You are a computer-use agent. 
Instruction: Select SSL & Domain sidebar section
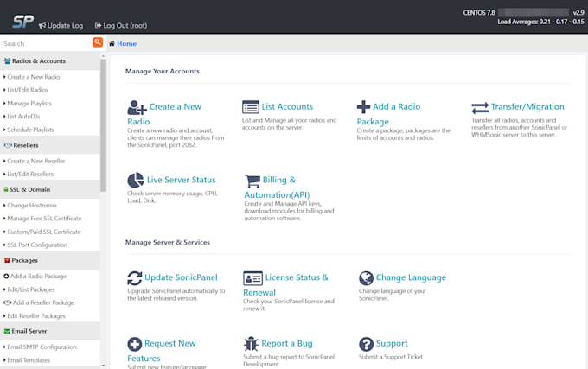pyautogui.click(x=50, y=189)
